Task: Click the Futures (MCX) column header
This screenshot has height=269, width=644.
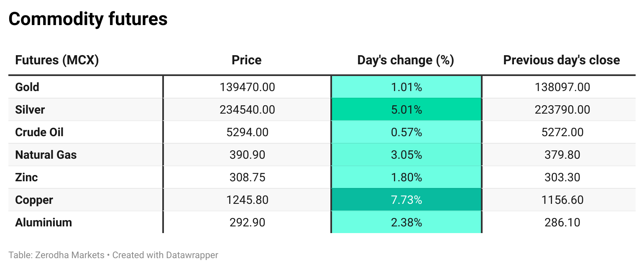Action: click(57, 60)
